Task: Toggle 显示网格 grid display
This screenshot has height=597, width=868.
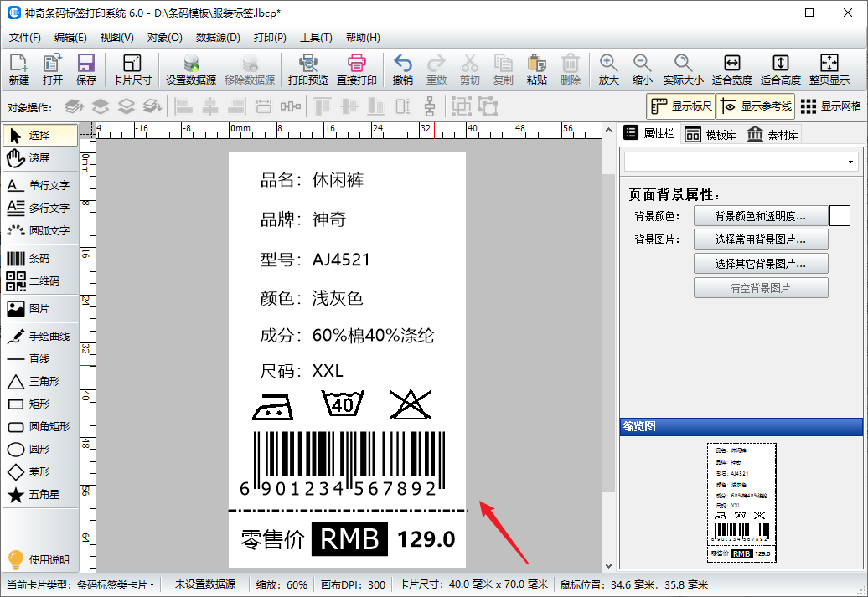Action: coord(830,106)
